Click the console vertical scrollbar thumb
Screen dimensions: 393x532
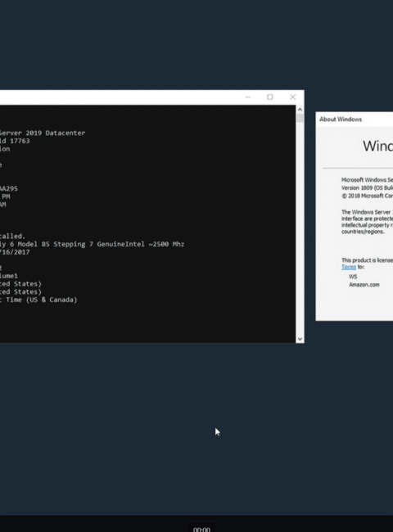(x=300, y=119)
